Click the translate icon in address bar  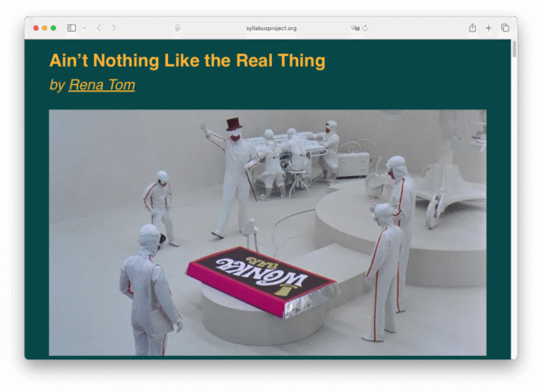tap(355, 28)
